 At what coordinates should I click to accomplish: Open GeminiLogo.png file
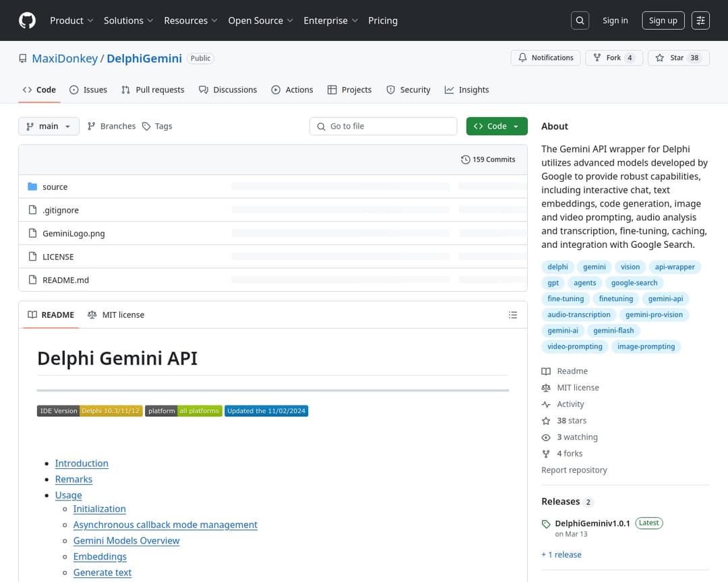[73, 234]
